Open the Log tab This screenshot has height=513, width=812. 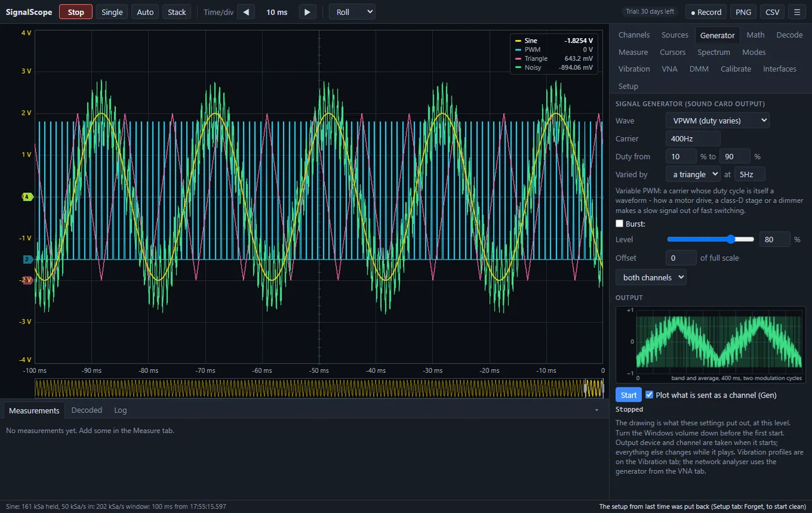[121, 410]
